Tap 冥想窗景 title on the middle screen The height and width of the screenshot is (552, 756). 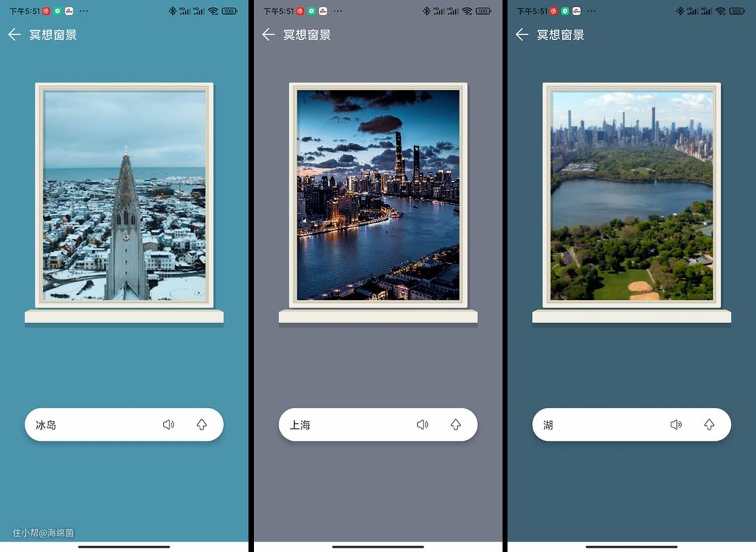[307, 35]
